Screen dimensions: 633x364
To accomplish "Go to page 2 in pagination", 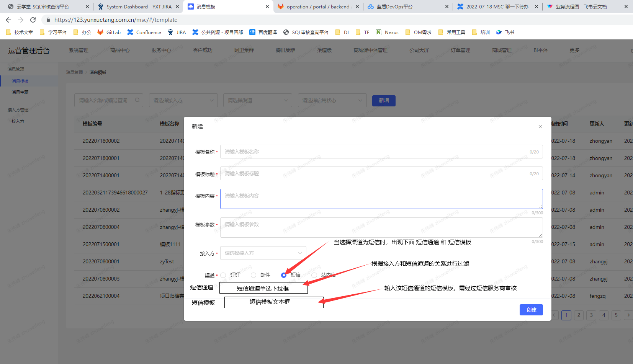I will pyautogui.click(x=579, y=315).
